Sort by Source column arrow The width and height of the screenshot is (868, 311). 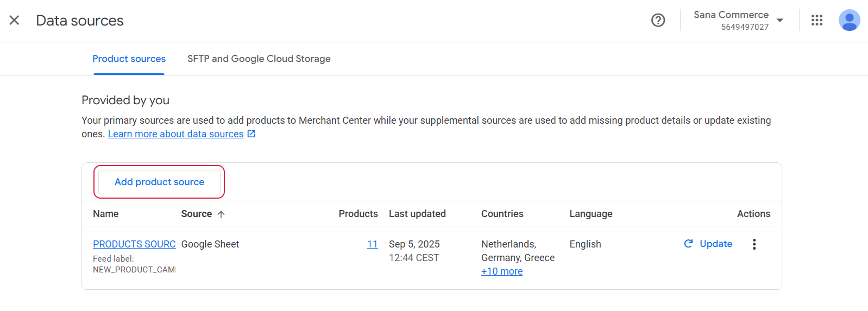(221, 214)
